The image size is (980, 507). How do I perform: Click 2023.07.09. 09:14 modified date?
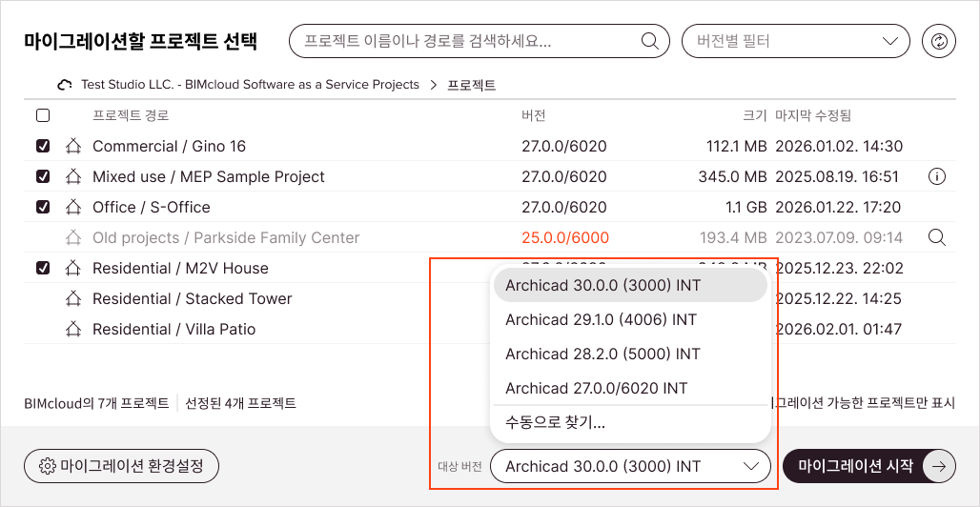pos(839,237)
